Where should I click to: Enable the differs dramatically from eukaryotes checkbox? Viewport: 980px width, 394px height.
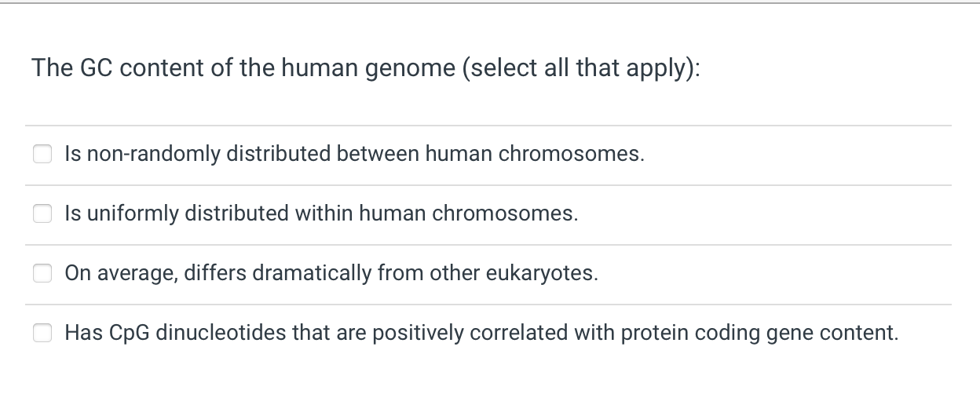[x=42, y=273]
